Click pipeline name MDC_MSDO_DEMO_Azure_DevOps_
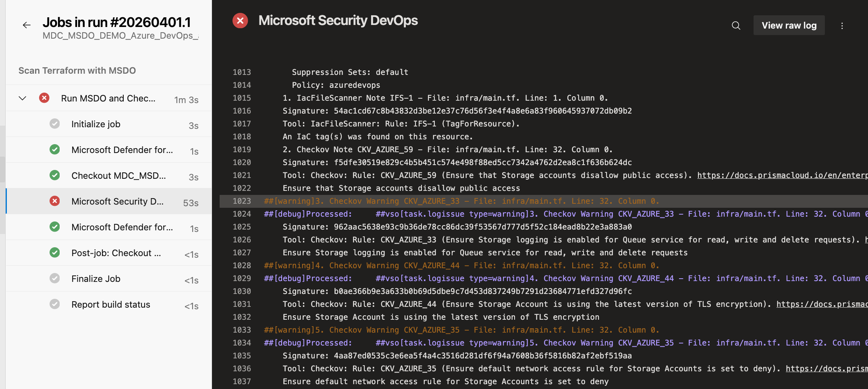 tap(120, 35)
